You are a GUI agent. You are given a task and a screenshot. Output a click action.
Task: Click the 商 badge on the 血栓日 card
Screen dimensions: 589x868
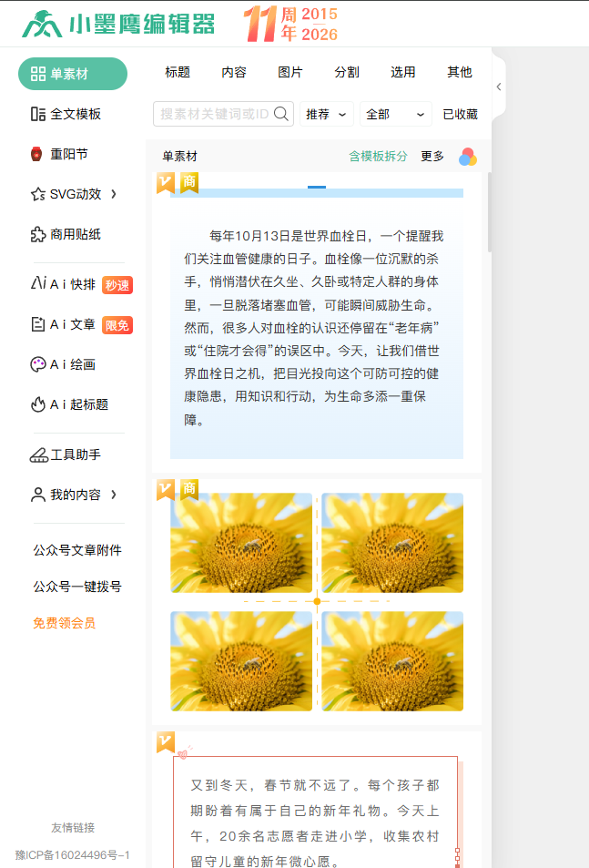[x=189, y=183]
